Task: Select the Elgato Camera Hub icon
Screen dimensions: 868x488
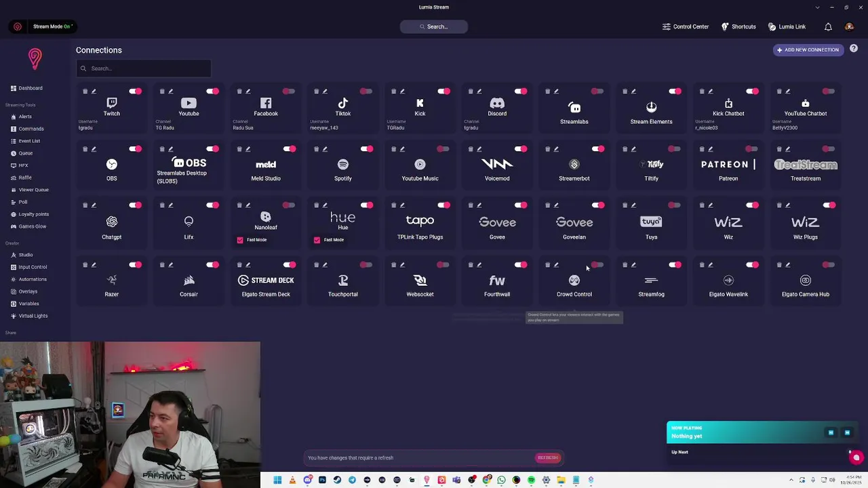Action: pyautogui.click(x=806, y=280)
